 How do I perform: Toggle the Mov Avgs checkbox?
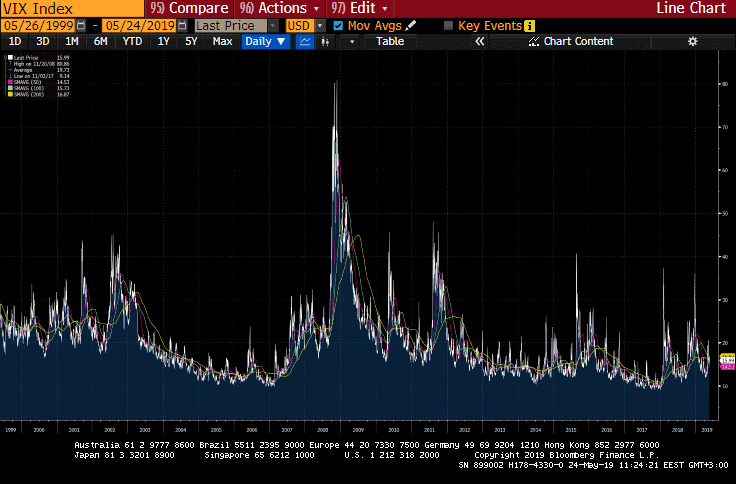pos(338,26)
